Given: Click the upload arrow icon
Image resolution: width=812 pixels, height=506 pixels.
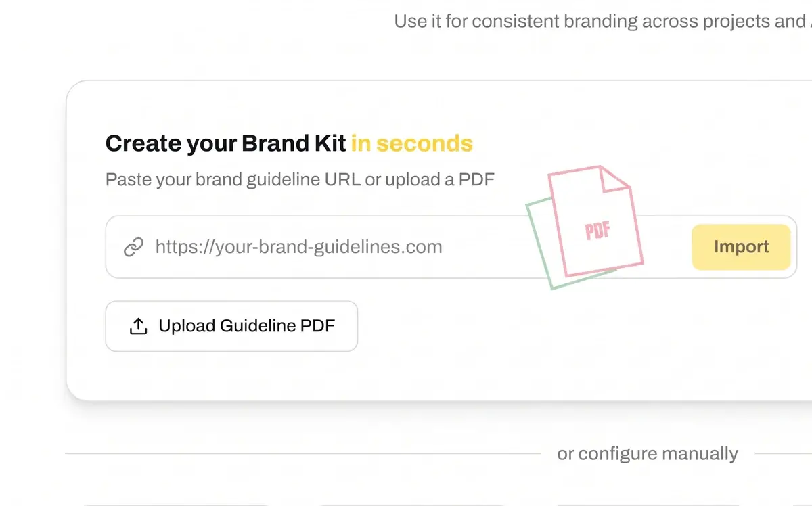Looking at the screenshot, I should (138, 326).
